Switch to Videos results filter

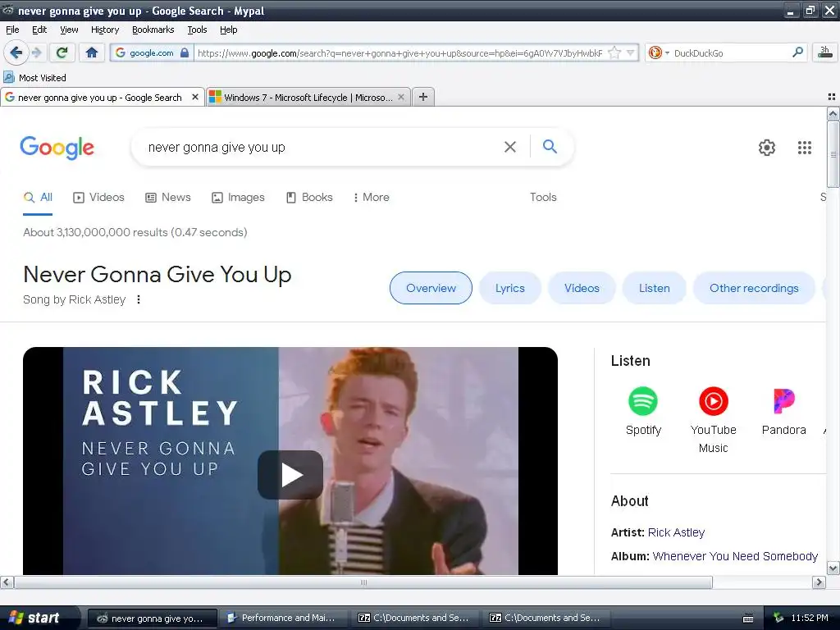(98, 197)
